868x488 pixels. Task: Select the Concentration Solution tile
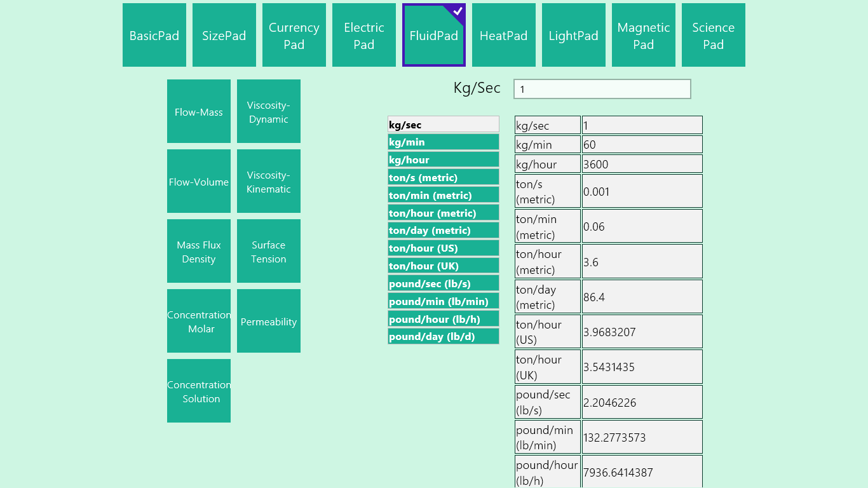[x=199, y=391]
